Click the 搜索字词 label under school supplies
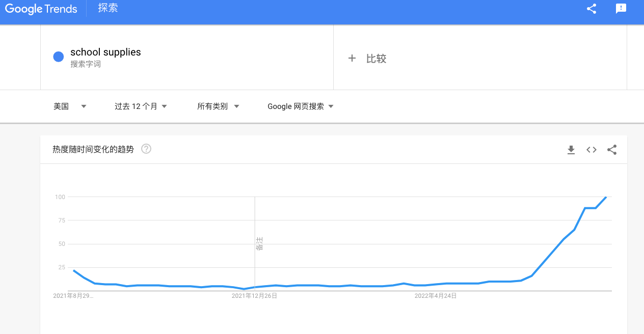The image size is (644, 334). click(x=85, y=66)
